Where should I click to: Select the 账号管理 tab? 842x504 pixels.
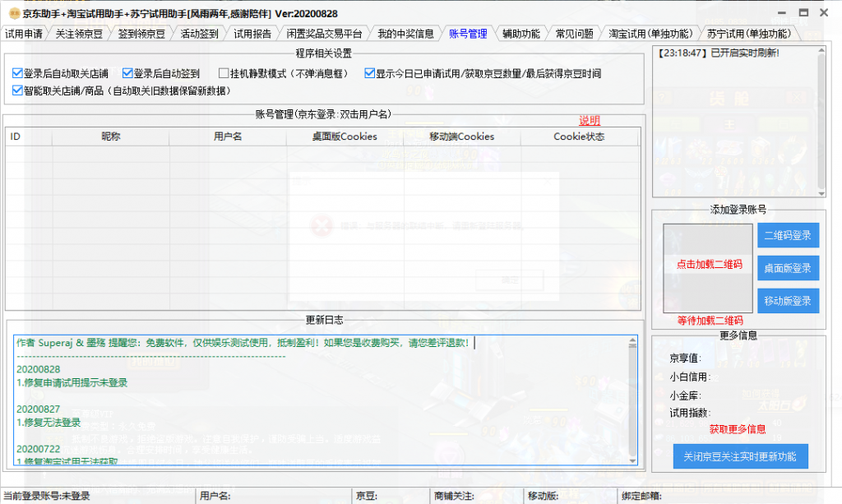pyautogui.click(x=468, y=34)
